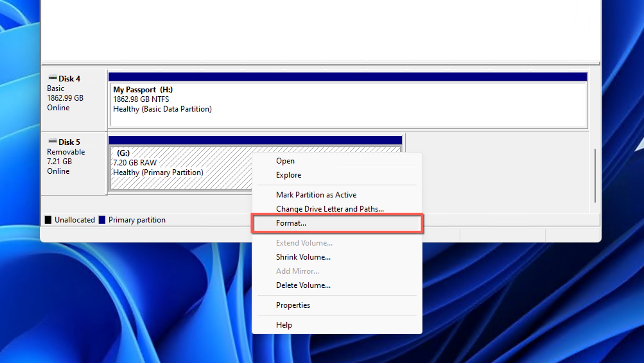The image size is (644, 363).
Task: Click the Disk 5 Online status area
Action: point(58,171)
